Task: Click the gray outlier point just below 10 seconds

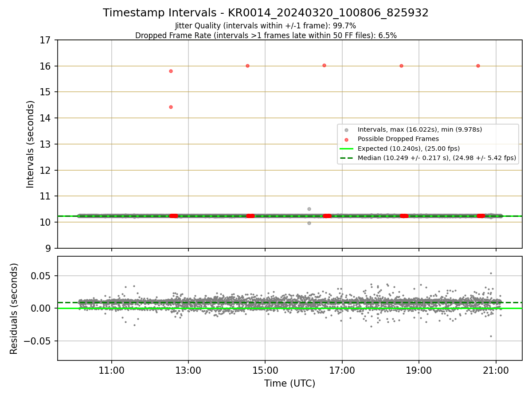Action: coord(309,223)
